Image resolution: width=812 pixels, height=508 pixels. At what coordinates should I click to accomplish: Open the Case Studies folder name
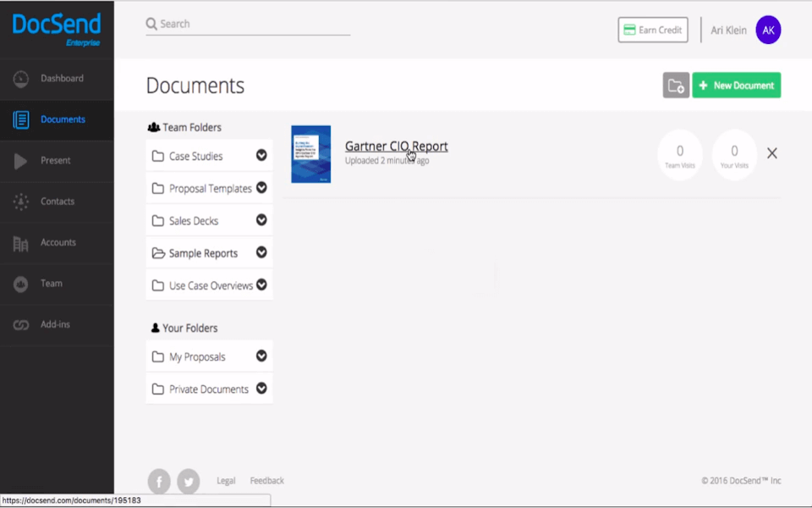tap(195, 157)
